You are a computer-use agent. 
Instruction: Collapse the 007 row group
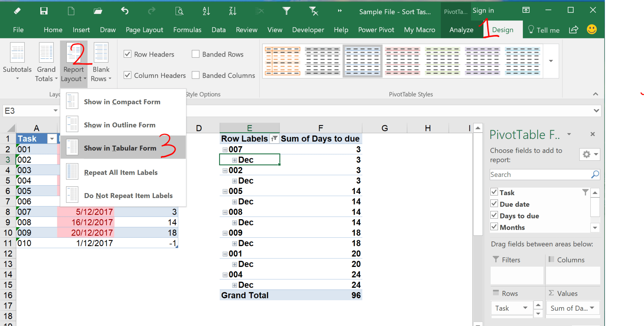[x=225, y=150]
